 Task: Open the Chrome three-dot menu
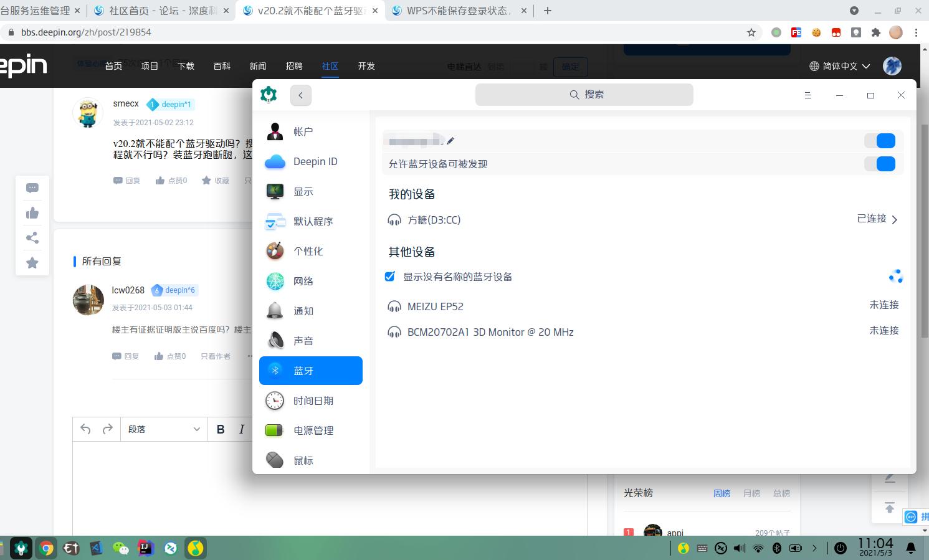[x=916, y=32]
